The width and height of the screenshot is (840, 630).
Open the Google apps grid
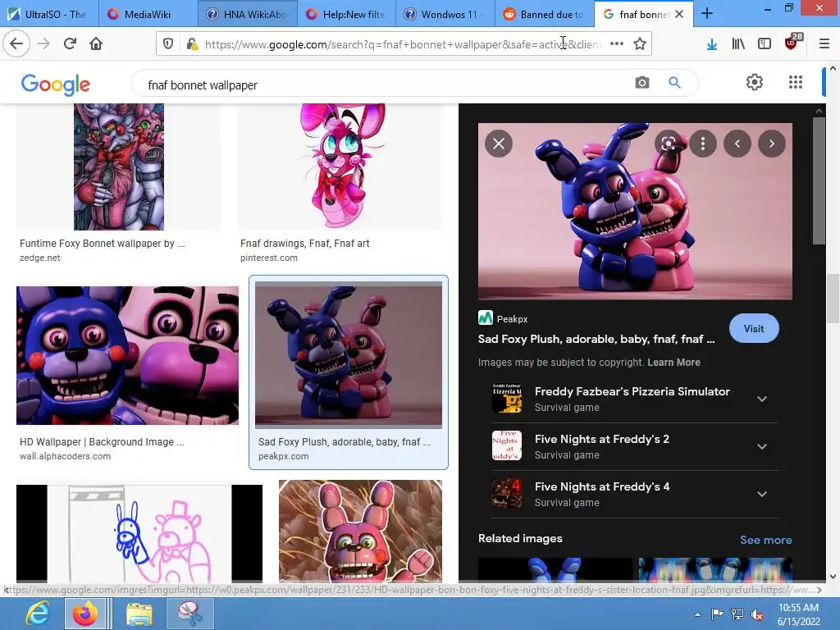796,82
